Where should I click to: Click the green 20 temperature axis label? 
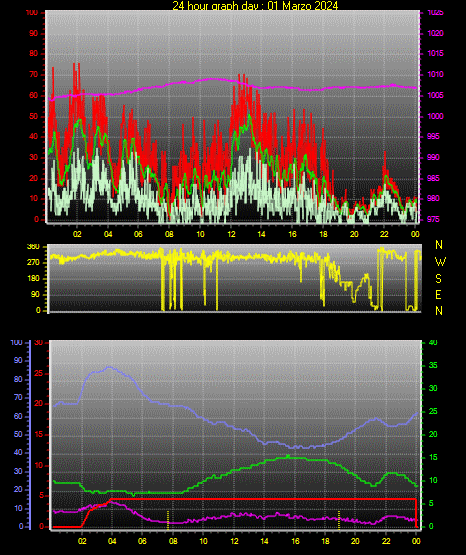[x=433, y=434]
